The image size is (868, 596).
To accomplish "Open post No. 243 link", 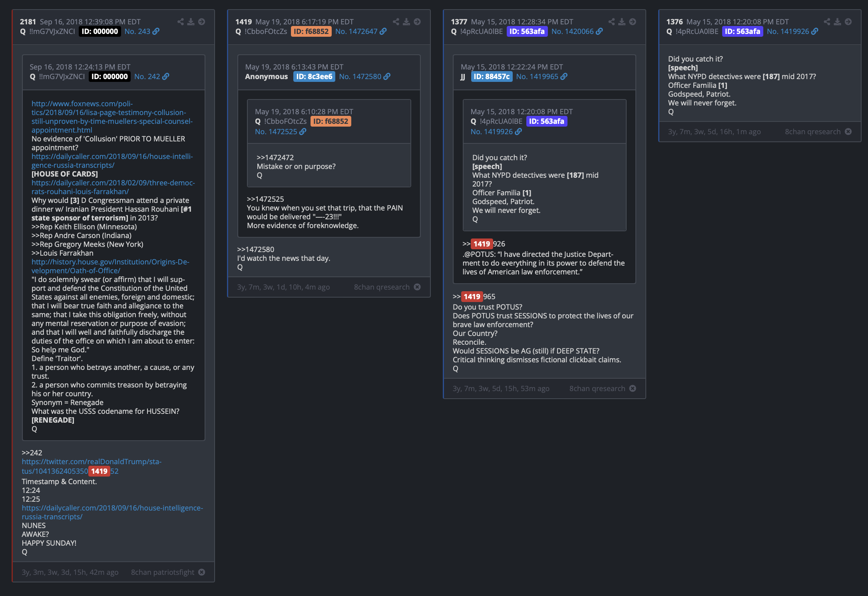I will pos(137,31).
